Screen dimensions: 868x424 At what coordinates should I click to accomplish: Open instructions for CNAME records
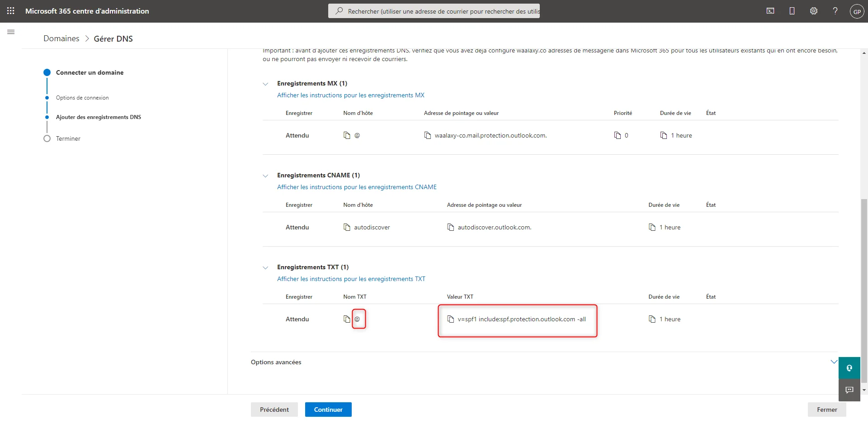(357, 187)
